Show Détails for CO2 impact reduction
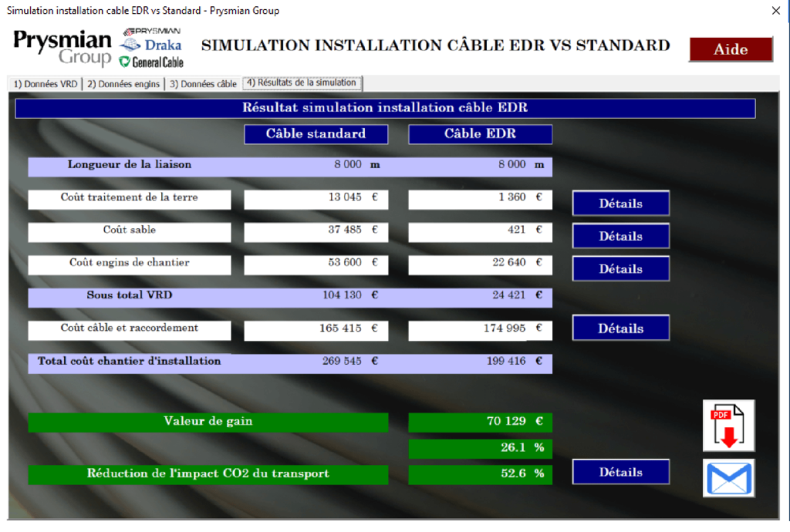 click(620, 472)
